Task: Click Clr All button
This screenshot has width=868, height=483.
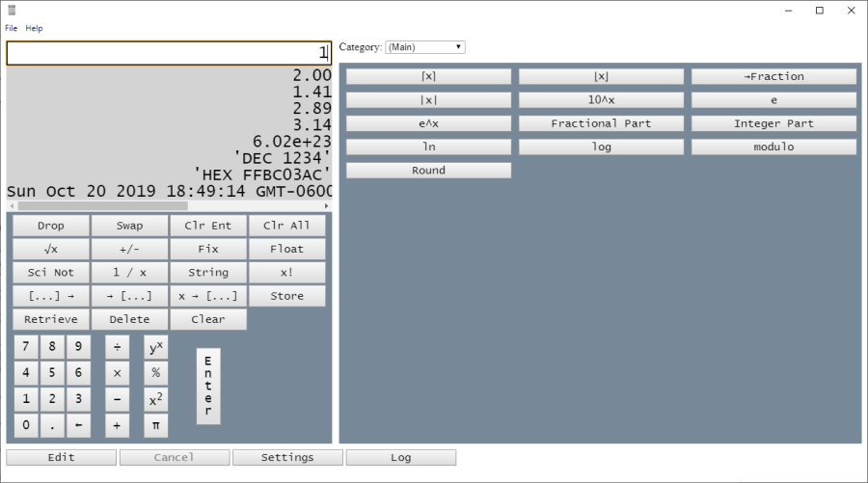Action: click(286, 226)
